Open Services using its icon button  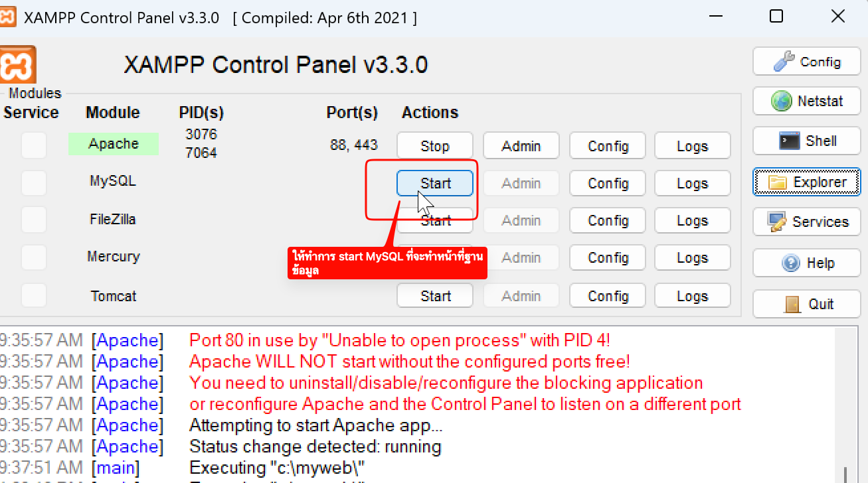[x=776, y=222]
